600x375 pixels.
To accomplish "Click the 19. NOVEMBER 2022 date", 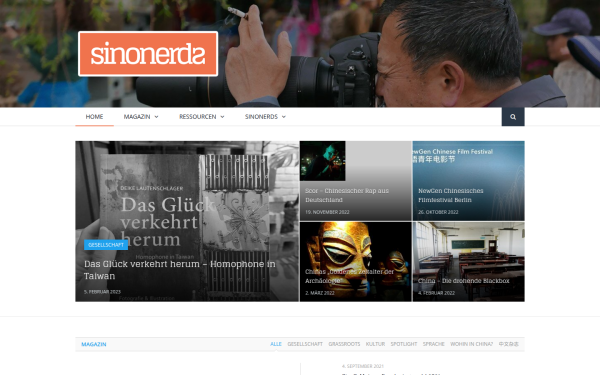I will pyautogui.click(x=327, y=212).
